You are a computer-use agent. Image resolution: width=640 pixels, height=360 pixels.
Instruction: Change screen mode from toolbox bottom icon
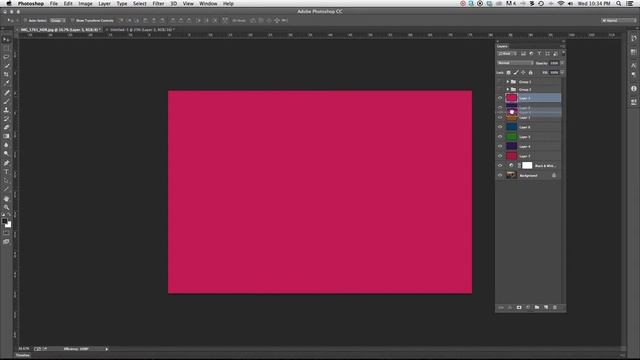point(6,242)
